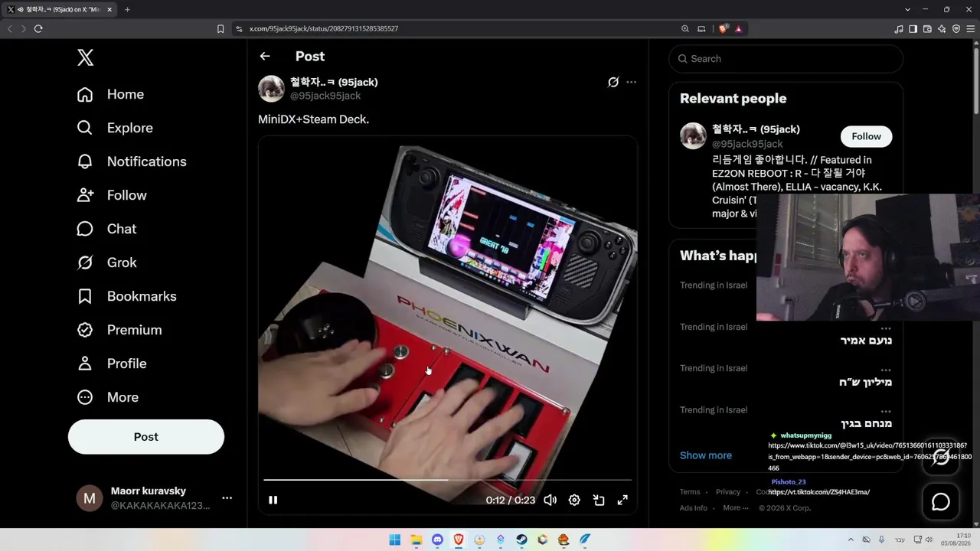Open Bookmarks from the sidebar
980x551 pixels.
(x=126, y=296)
